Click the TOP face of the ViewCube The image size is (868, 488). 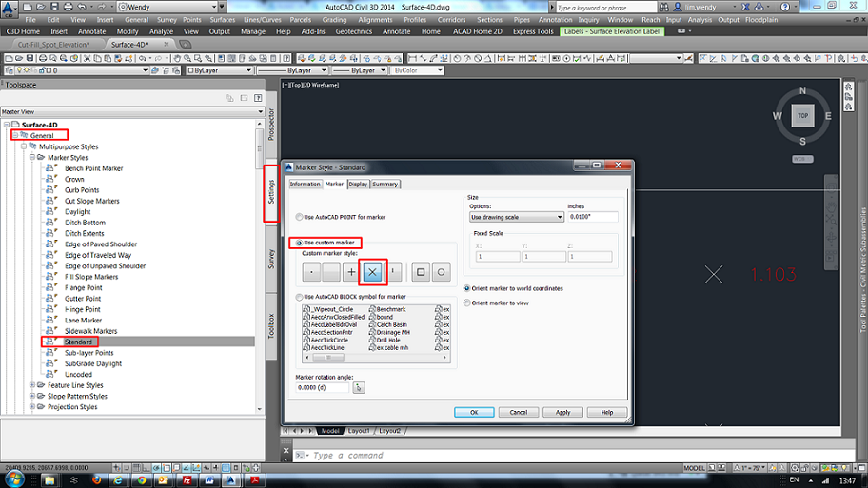[x=802, y=116]
